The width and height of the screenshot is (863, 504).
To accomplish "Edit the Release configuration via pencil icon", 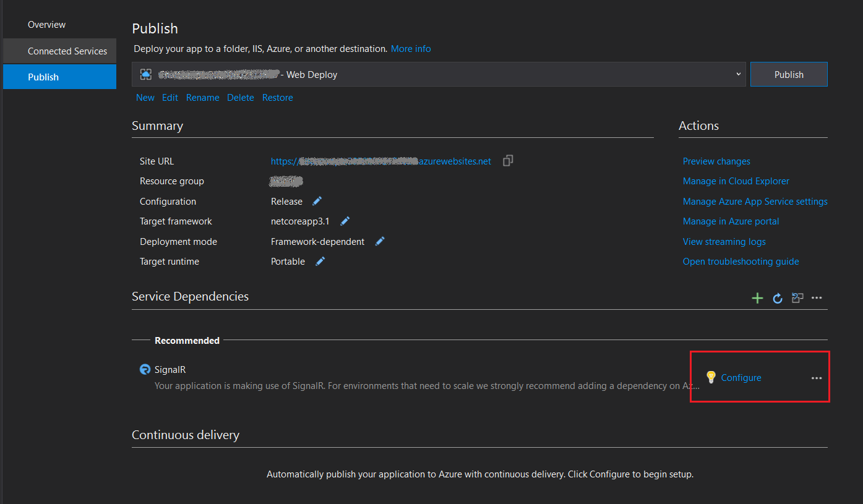I will click(x=317, y=201).
